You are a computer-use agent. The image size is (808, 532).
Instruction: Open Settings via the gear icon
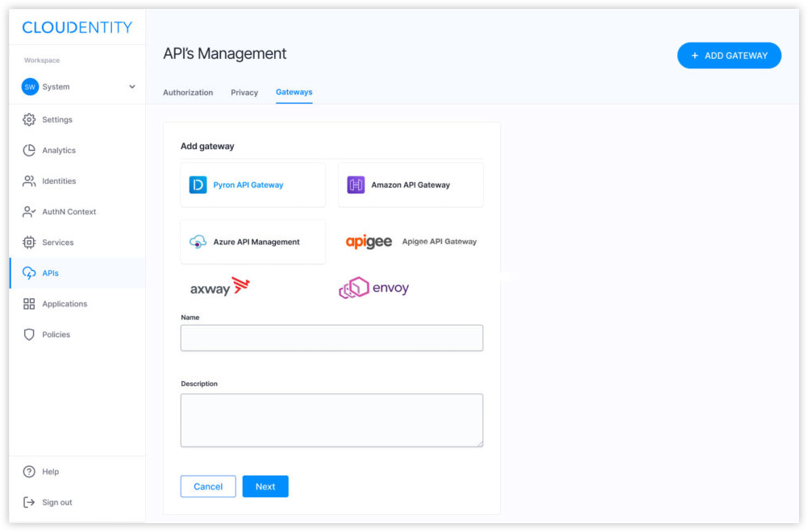point(29,119)
